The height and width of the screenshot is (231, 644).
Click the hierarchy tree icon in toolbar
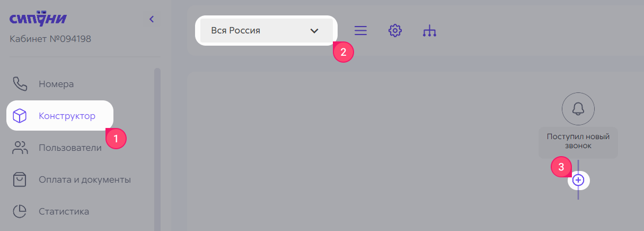pyautogui.click(x=429, y=31)
